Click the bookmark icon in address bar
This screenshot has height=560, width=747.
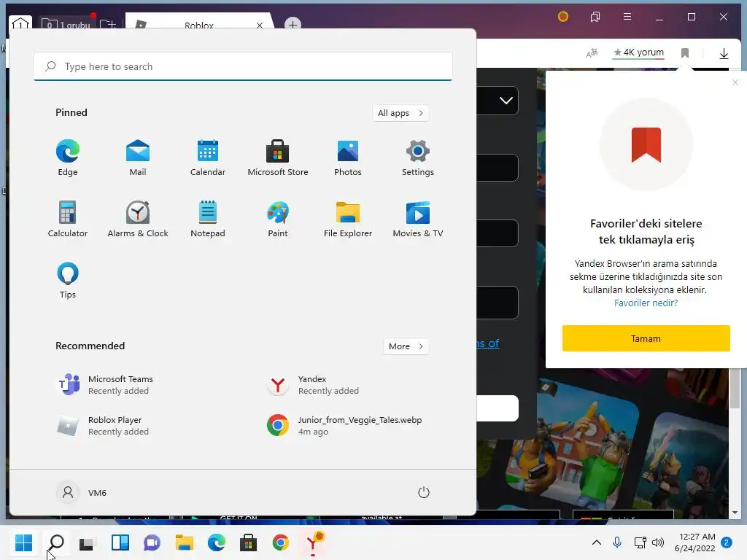(x=685, y=52)
